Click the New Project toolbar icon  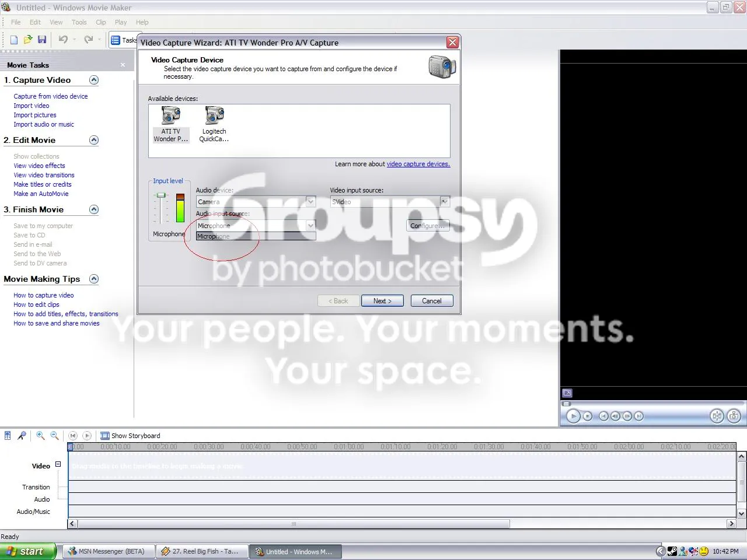coord(13,40)
